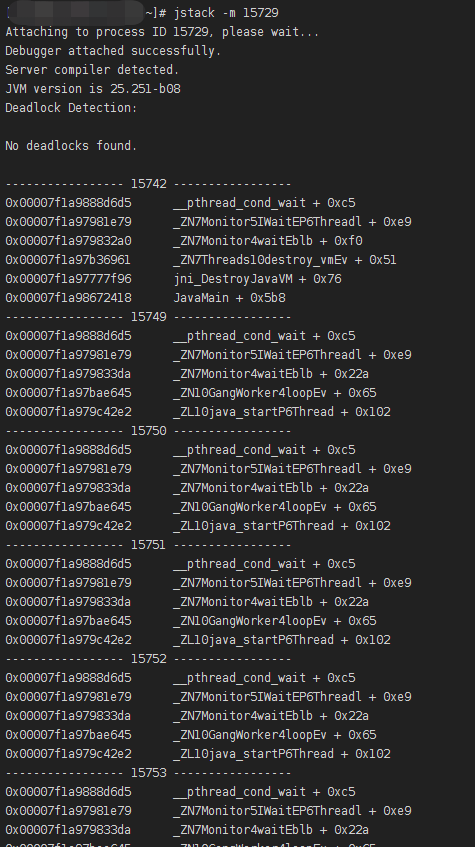Click address 0x00007f1a97777f96 in stack
The image size is (475, 847).
(x=68, y=279)
